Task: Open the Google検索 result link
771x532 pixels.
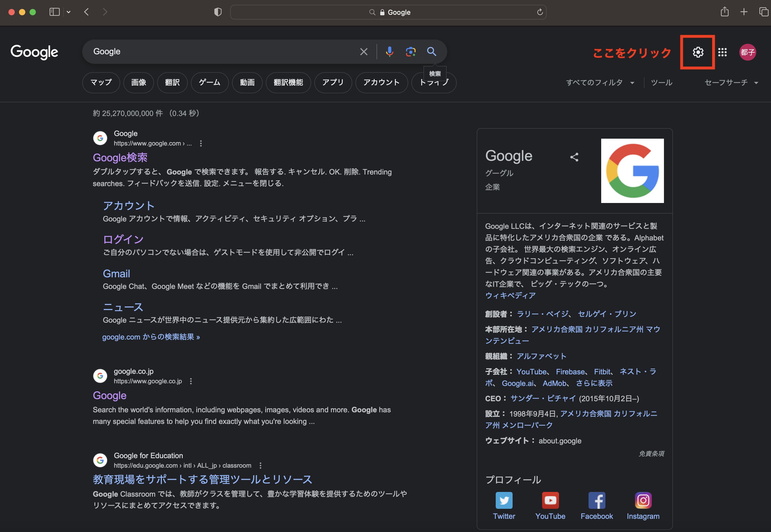Action: coord(120,157)
